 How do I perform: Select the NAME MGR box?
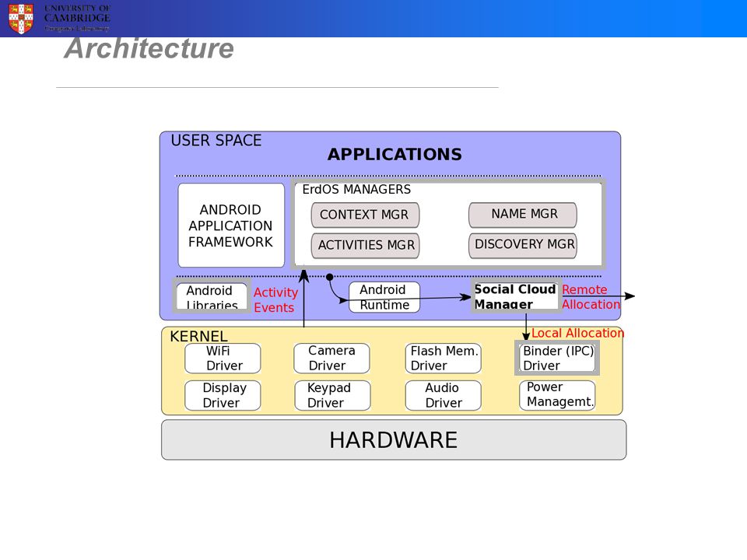[523, 215]
